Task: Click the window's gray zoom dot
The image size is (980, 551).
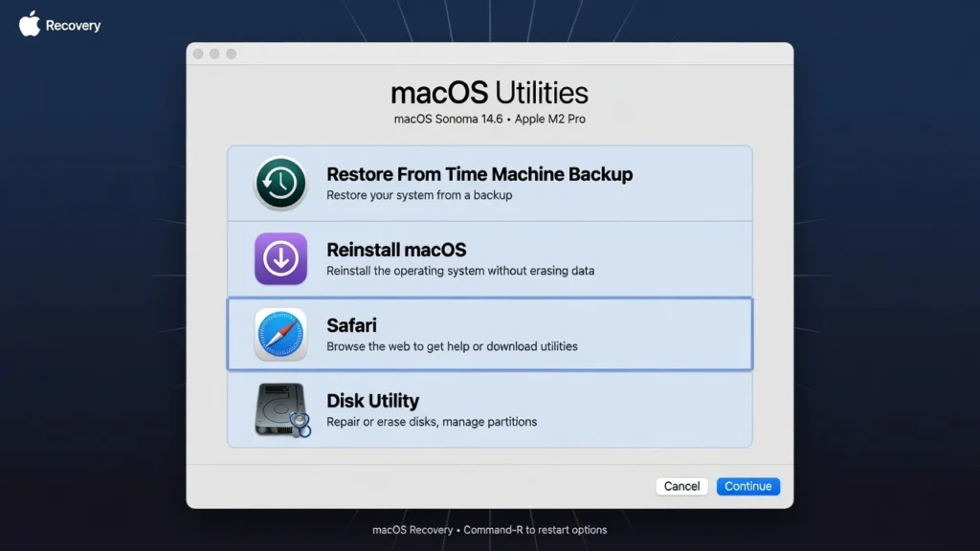Action: coord(232,54)
